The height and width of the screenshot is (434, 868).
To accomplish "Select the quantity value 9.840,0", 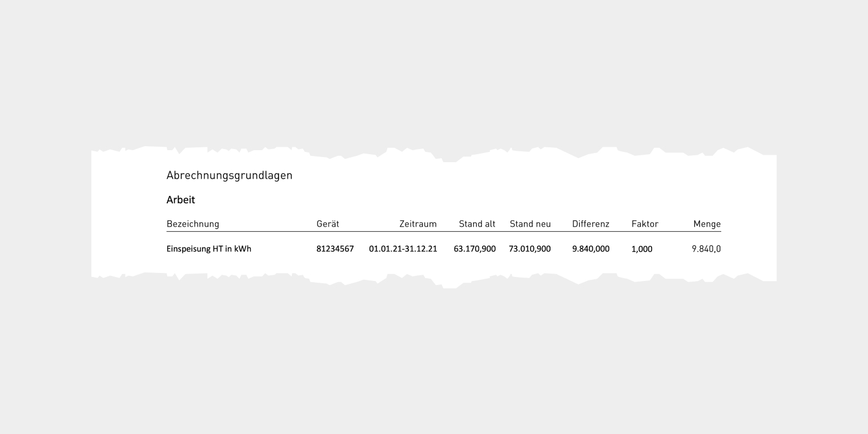I will click(x=706, y=249).
